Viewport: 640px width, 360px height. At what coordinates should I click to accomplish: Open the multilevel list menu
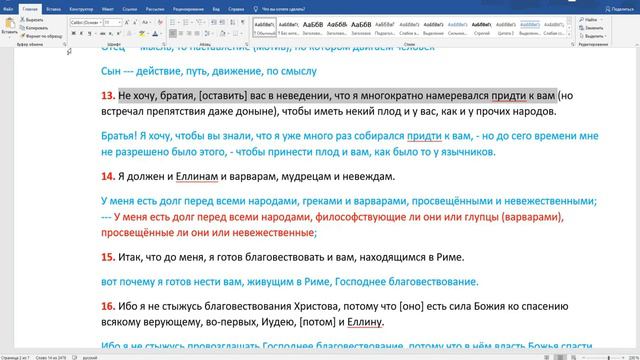pyautogui.click(x=199, y=22)
